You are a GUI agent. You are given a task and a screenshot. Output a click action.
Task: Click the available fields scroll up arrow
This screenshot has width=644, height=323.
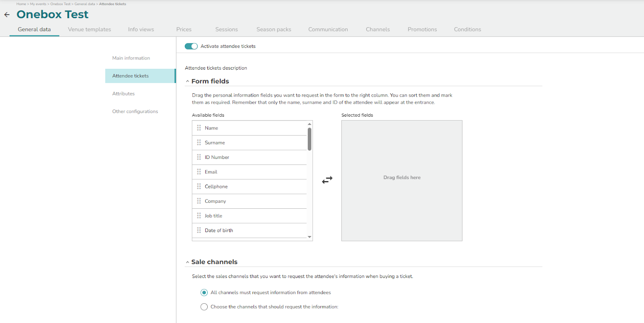click(310, 124)
